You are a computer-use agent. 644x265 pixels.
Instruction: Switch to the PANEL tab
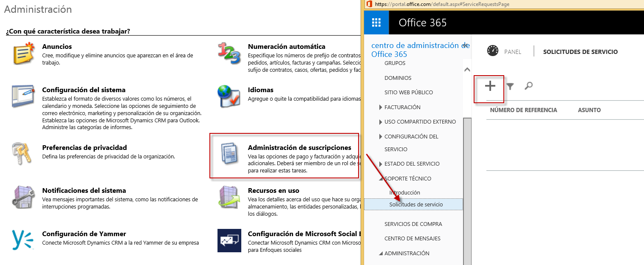click(x=513, y=52)
